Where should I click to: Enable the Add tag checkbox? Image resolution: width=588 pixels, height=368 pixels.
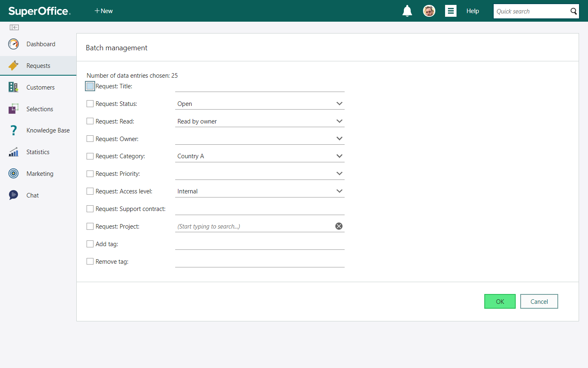point(90,244)
